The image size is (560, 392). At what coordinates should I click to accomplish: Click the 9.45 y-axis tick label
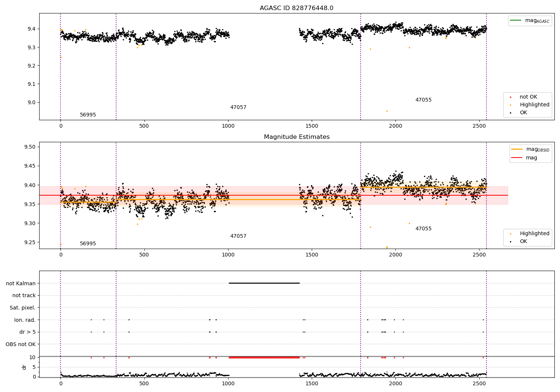(x=29, y=166)
